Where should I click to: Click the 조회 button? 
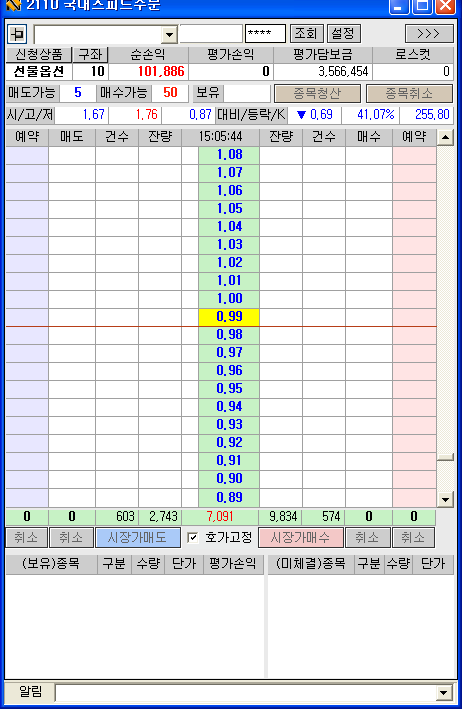(x=306, y=33)
